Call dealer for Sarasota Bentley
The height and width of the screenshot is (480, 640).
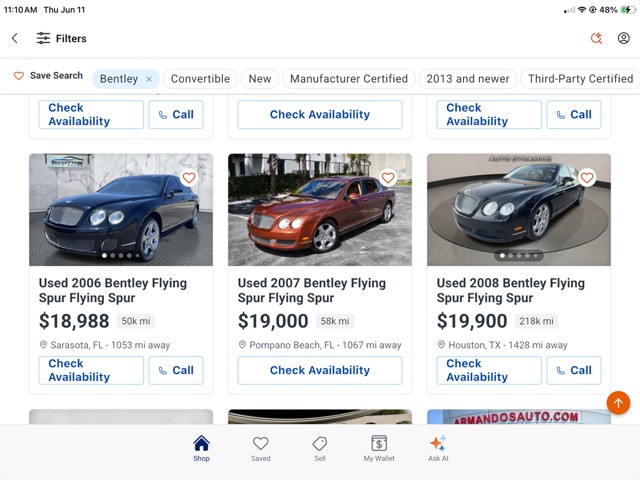176,370
